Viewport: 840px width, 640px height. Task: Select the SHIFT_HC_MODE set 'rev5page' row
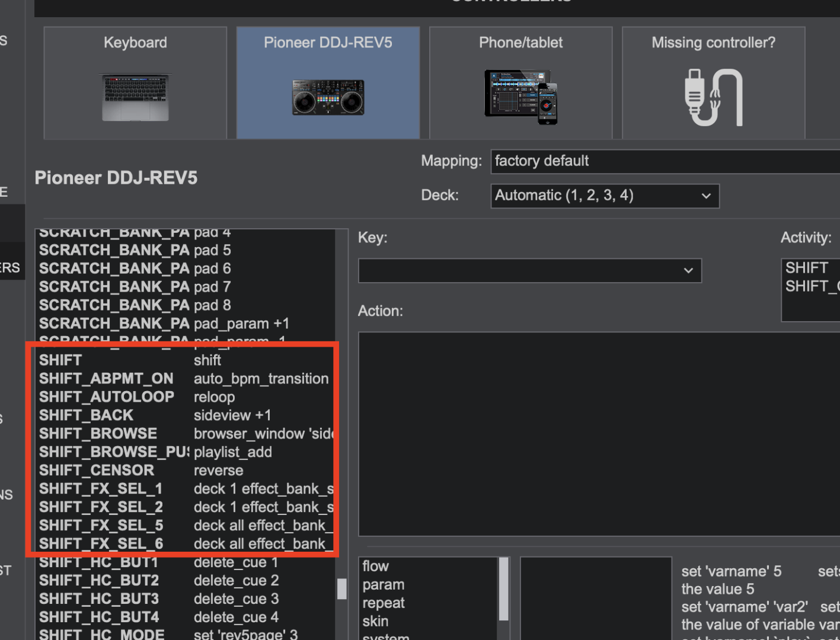coord(186,633)
